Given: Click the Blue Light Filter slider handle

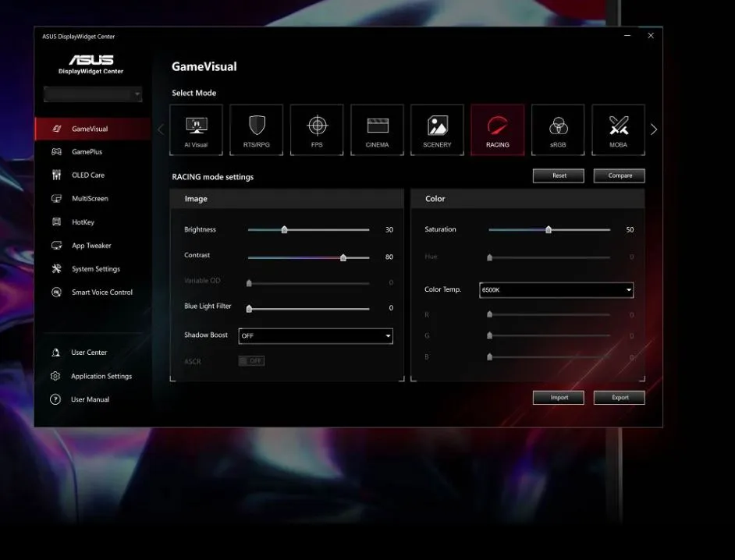Looking at the screenshot, I should point(249,309).
